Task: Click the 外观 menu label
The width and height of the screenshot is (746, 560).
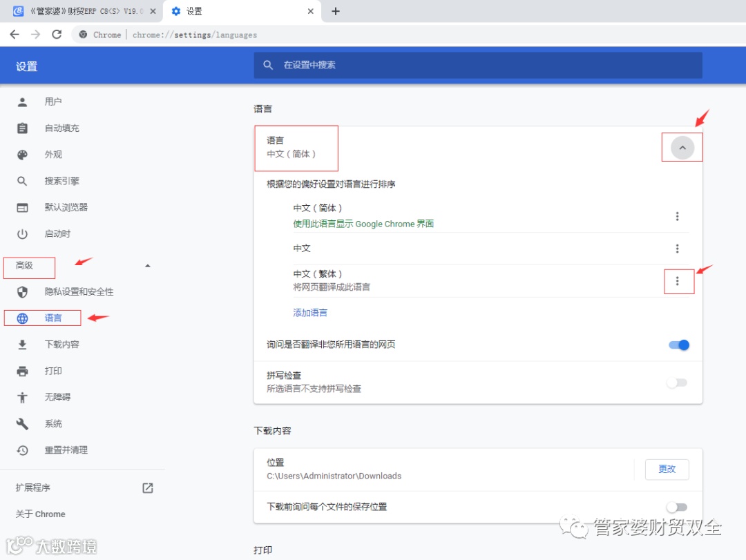Action: (53, 154)
